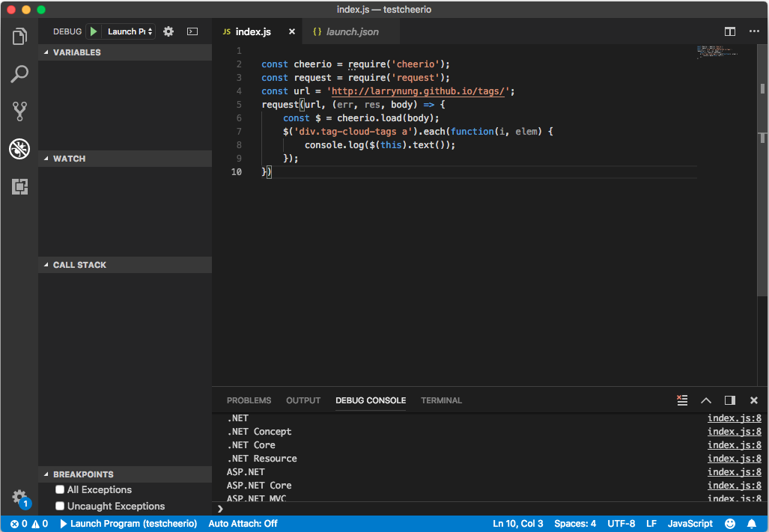Move panel to the right side

click(x=730, y=400)
